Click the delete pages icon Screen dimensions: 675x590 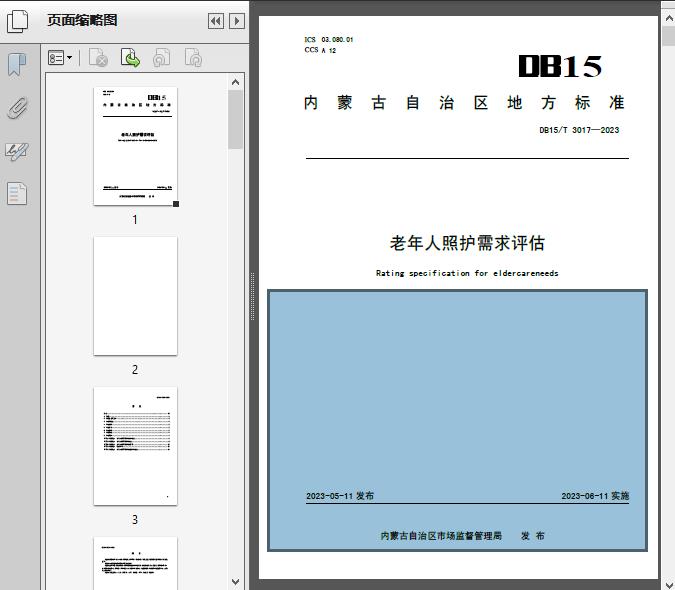(98, 58)
